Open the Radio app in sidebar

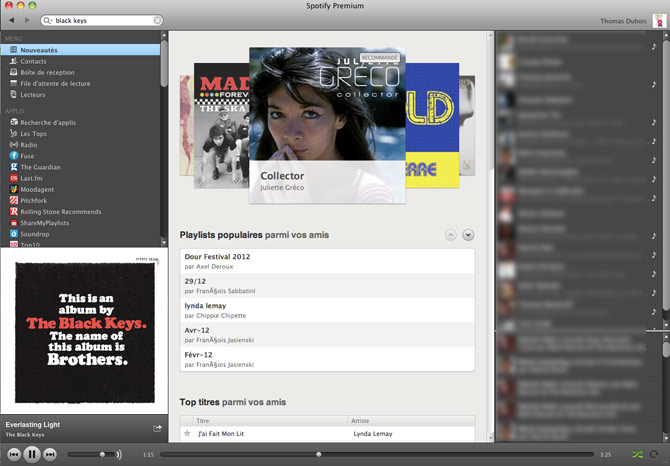tap(29, 144)
